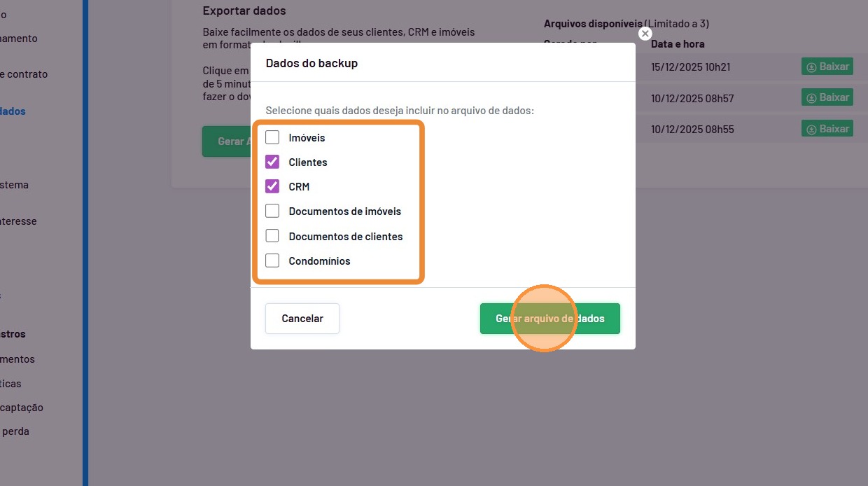Close the backup dialog with X icon
This screenshot has height=486, width=868.
pos(645,34)
